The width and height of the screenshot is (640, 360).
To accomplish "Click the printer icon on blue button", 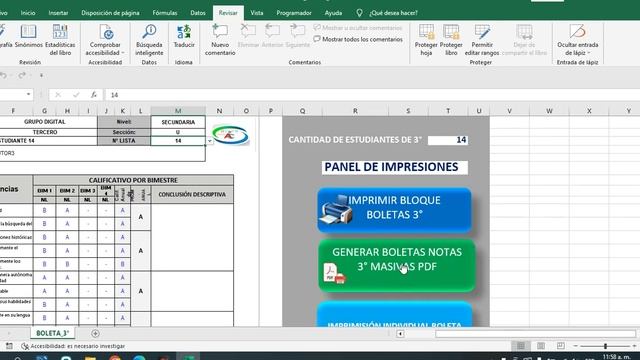I will 335,209.
